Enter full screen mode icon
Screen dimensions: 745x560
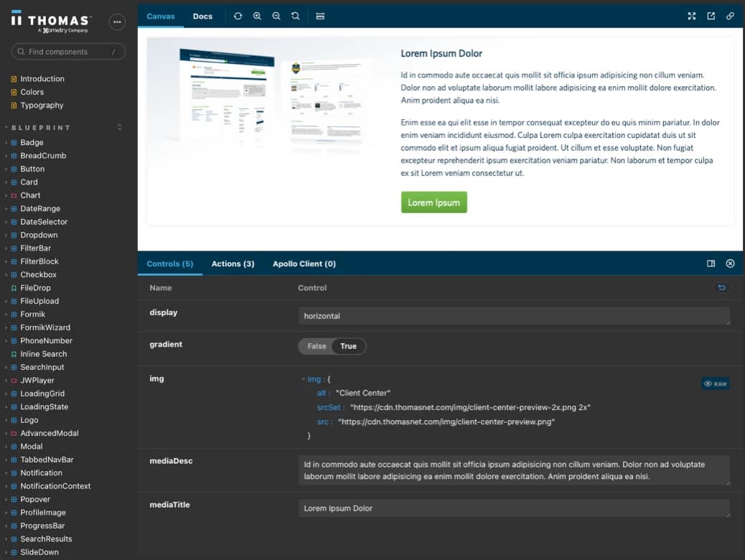(692, 17)
